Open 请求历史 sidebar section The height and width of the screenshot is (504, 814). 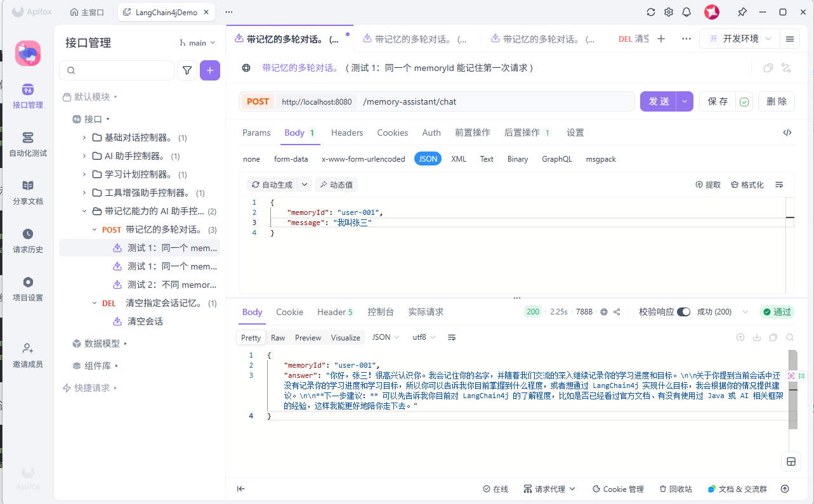28,241
